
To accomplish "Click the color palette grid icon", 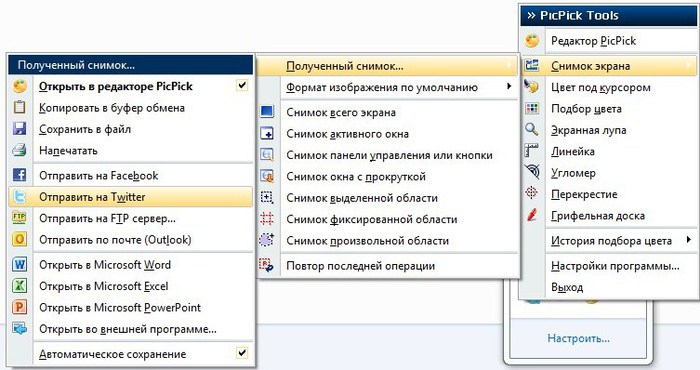I will coord(532,108).
